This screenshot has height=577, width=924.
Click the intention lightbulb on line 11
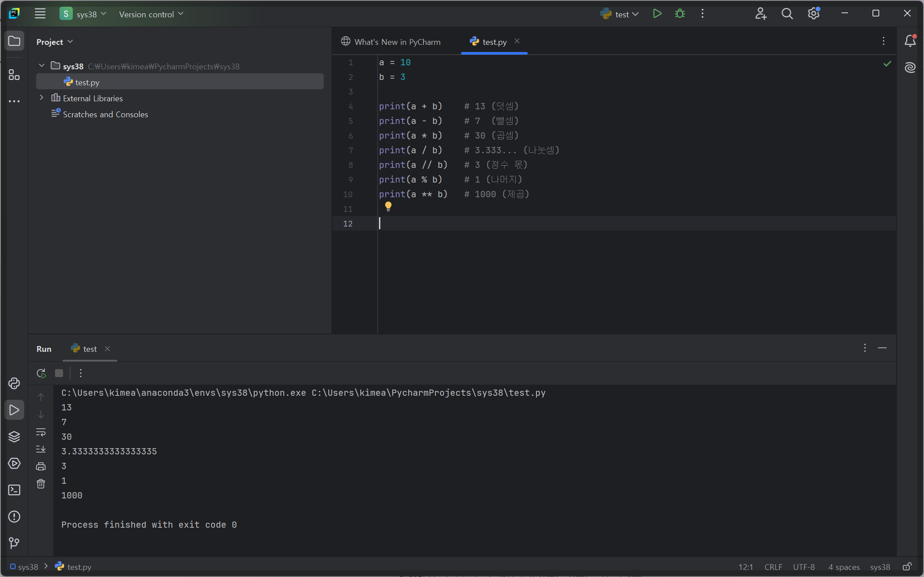pos(388,206)
